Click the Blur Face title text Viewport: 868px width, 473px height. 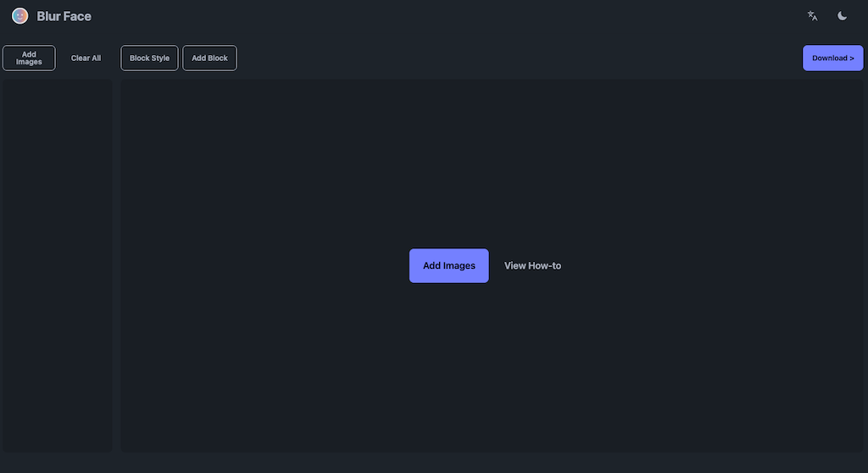click(64, 16)
